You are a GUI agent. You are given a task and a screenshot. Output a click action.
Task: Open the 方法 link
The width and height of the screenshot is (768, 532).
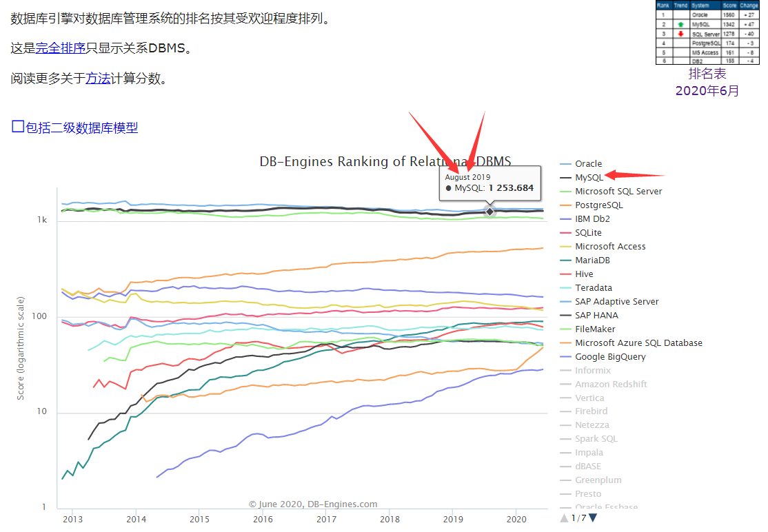[98, 79]
